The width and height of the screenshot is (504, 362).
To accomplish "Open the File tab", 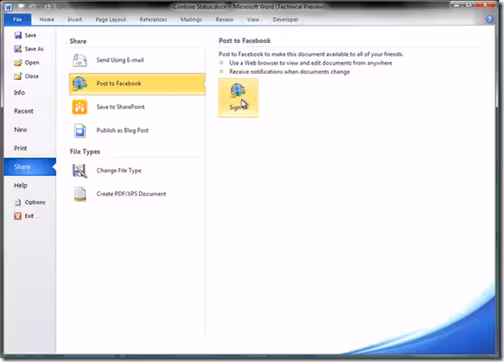I will [18, 20].
